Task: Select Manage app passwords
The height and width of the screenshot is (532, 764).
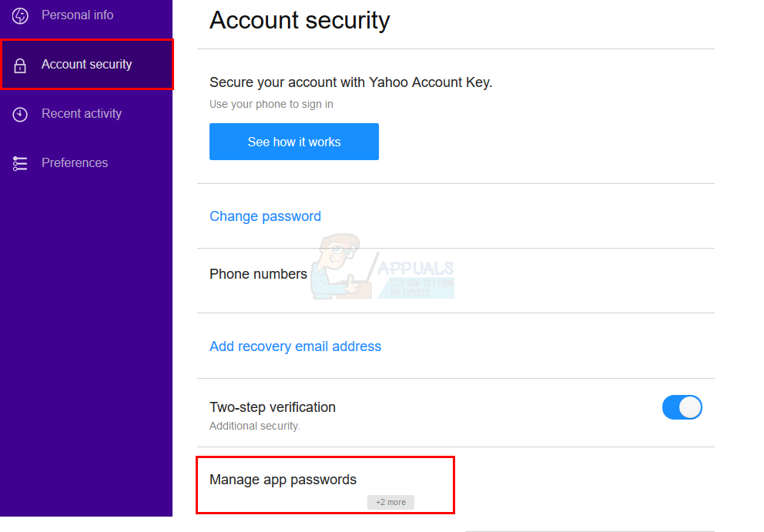Action: [283, 480]
